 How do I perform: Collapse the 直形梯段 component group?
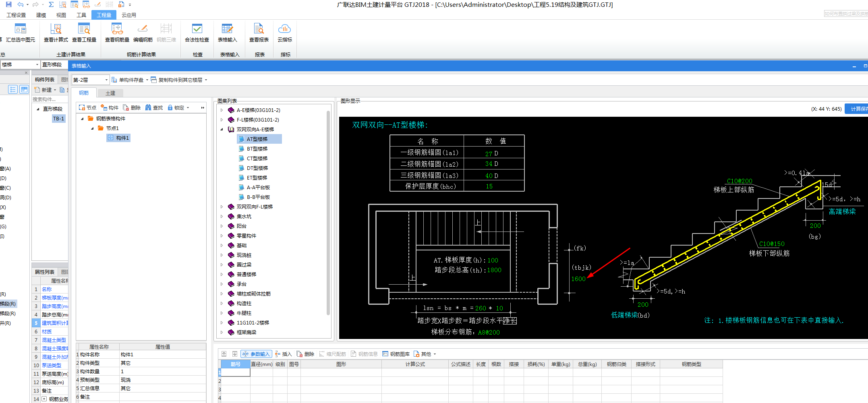pyautogui.click(x=38, y=109)
